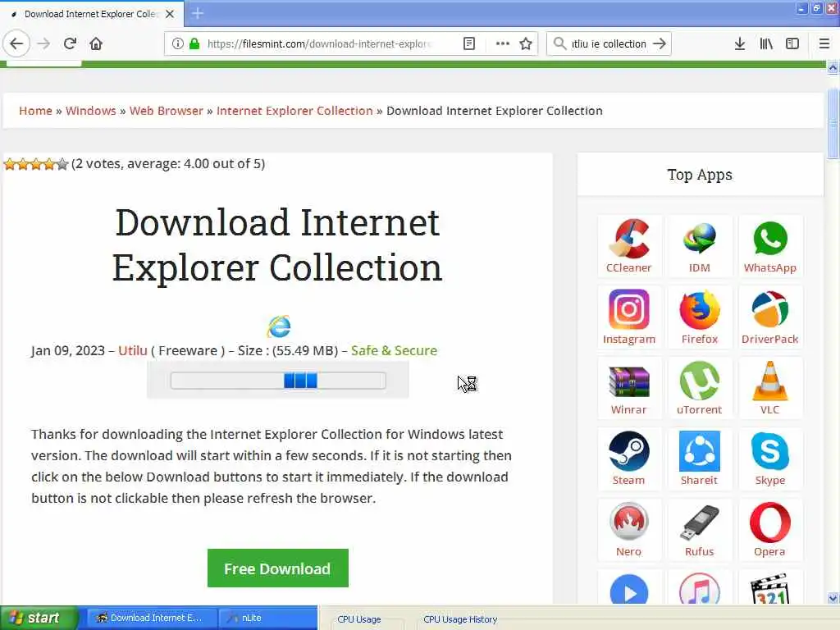Screen dimensions: 840x630
Task: Open Opera in Top Apps
Action: pos(769,530)
